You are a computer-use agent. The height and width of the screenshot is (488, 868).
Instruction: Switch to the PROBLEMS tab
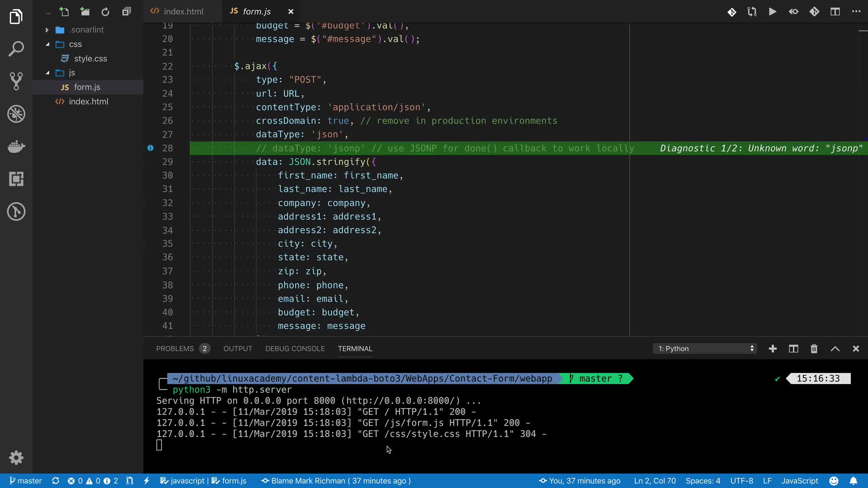click(175, 348)
